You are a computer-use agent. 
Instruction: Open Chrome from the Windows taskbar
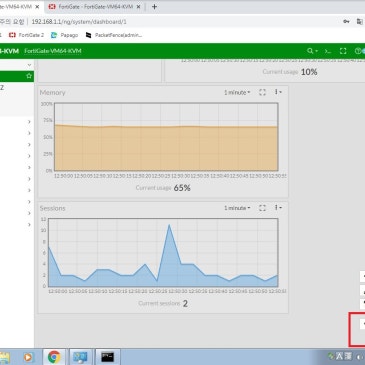54,357
